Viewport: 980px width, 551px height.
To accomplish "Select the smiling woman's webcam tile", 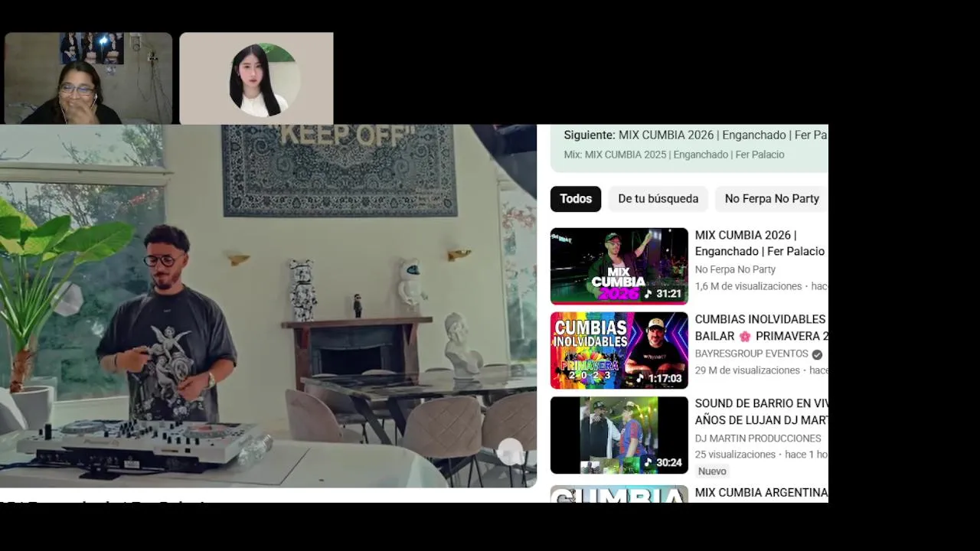I will point(88,78).
